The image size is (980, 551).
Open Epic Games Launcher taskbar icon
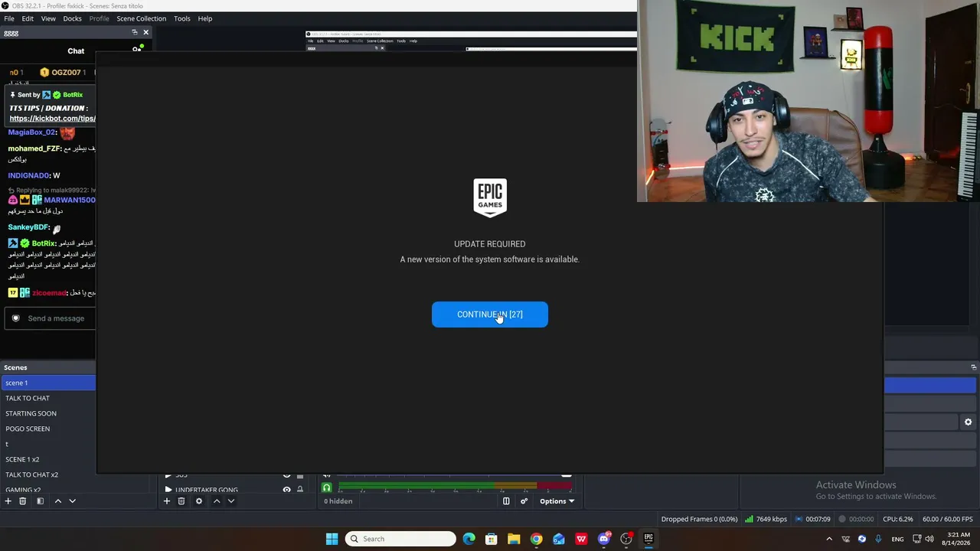[x=648, y=539]
